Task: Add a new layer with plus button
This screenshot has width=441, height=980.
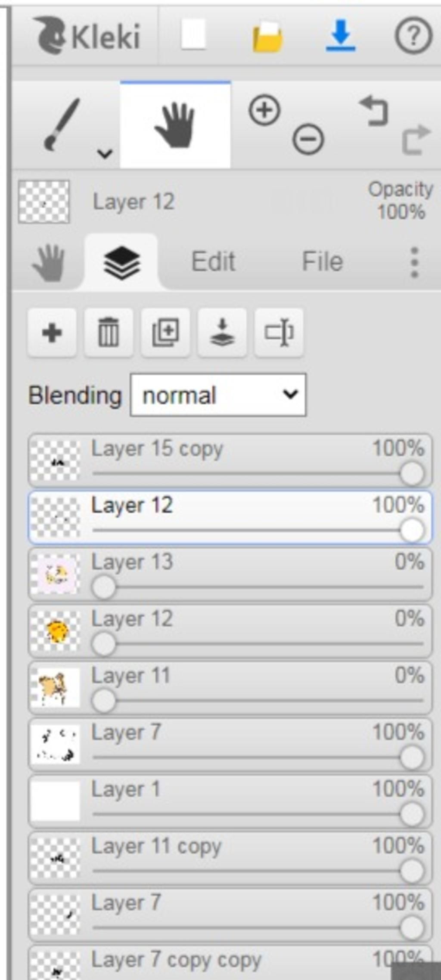Action: [x=52, y=333]
